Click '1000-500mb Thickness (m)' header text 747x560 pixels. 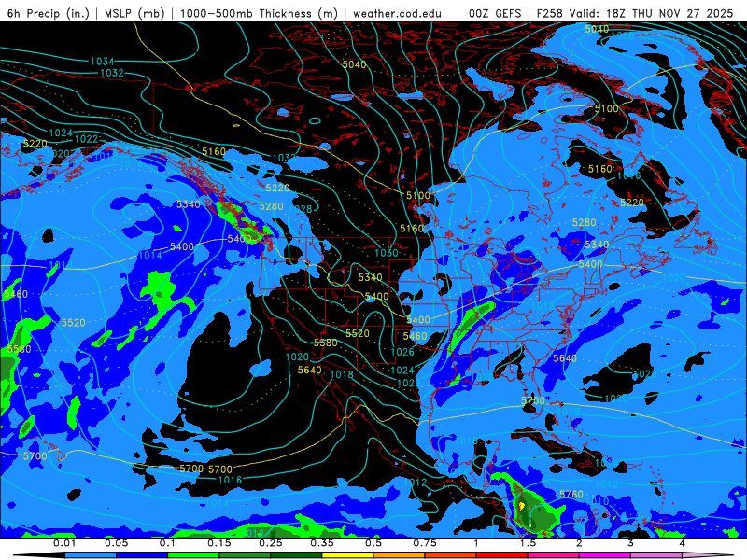click(x=259, y=13)
